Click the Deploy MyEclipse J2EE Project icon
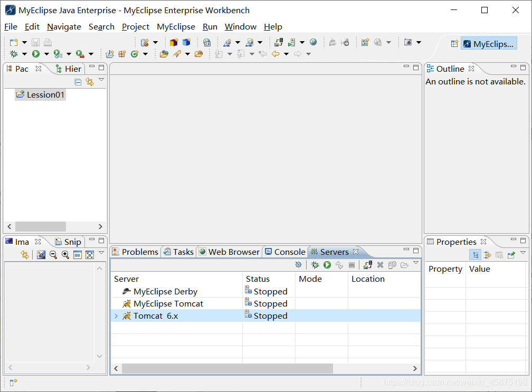The width and height of the screenshot is (532, 392). pos(279,42)
